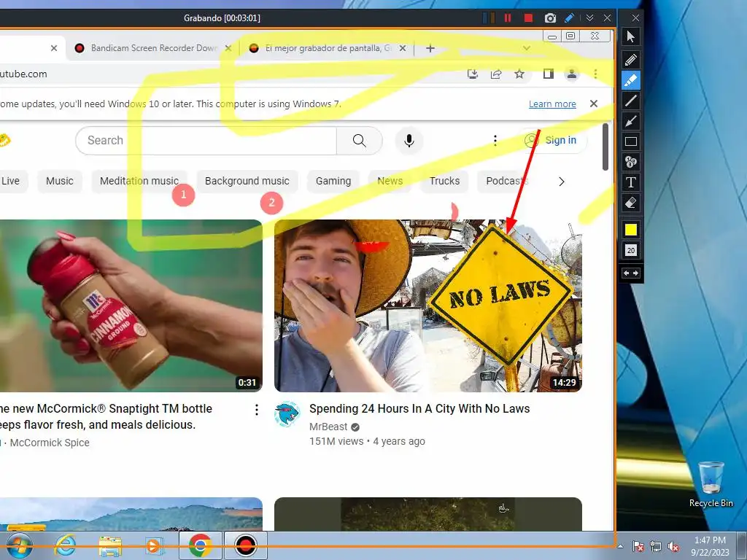Screen dimensions: 747x560
Task: Select the News category chip
Action: coord(390,181)
